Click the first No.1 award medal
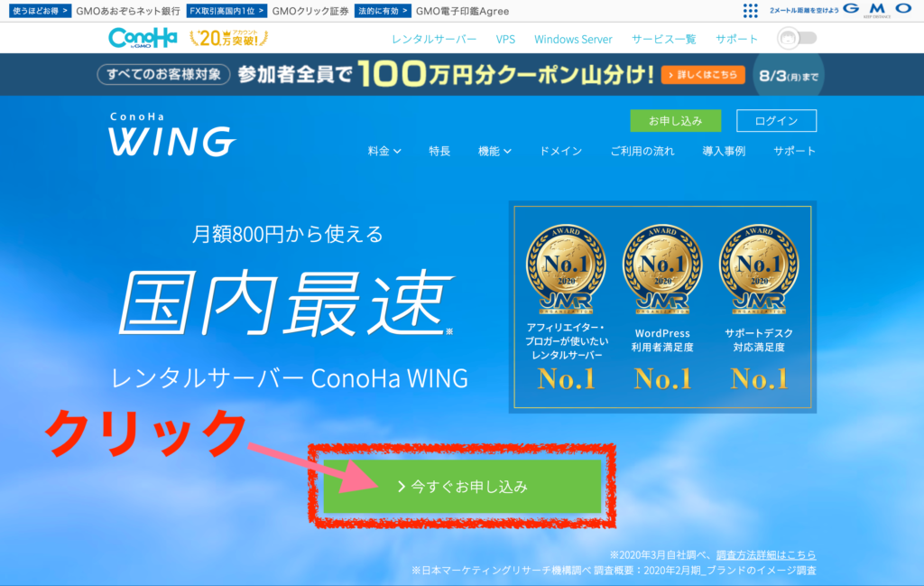Viewport: 924px width, 586px height. point(566,268)
